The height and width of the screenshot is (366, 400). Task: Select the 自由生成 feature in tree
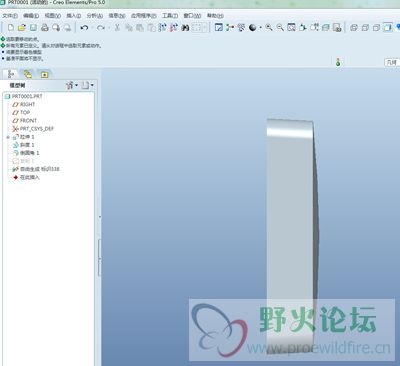point(36,169)
